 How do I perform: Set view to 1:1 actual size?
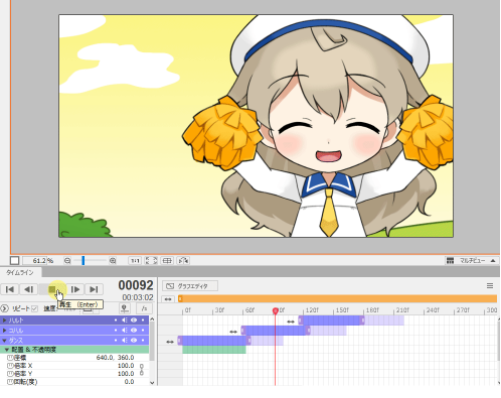(x=135, y=261)
